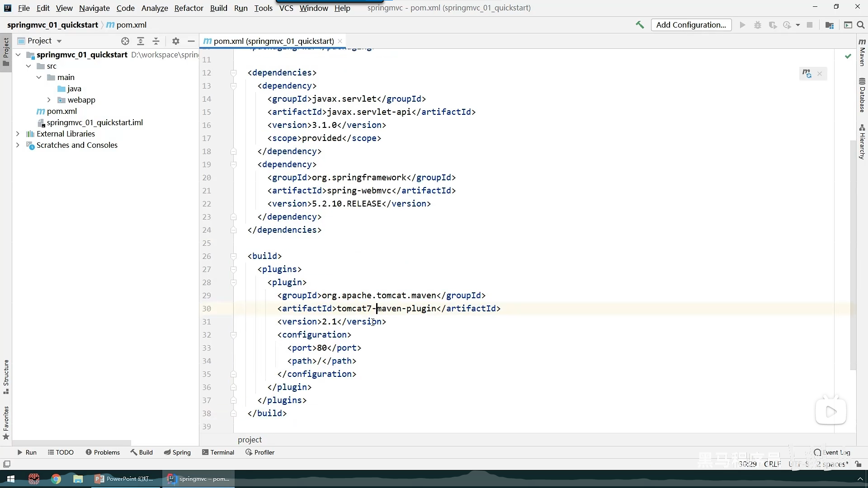The image size is (868, 488).
Task: Click the Search Everywhere magnifier
Action: [x=861, y=25]
